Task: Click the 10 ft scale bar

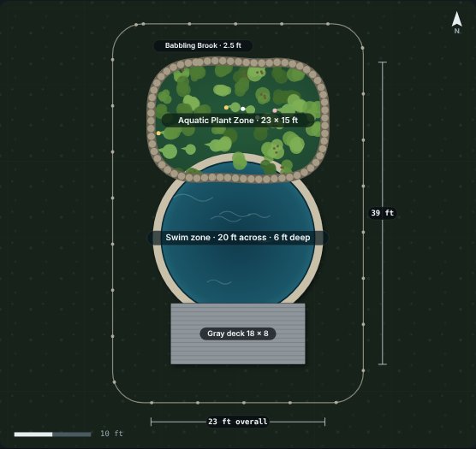Action: pyautogui.click(x=52, y=434)
